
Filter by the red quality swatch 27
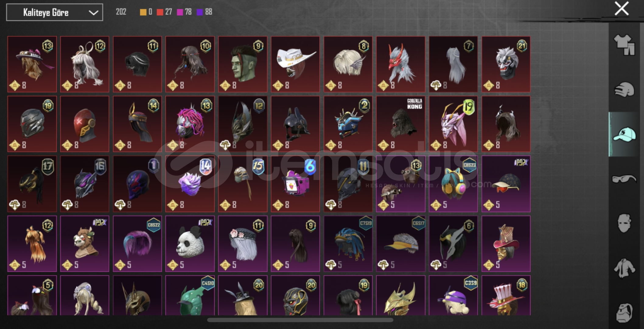pos(164,12)
